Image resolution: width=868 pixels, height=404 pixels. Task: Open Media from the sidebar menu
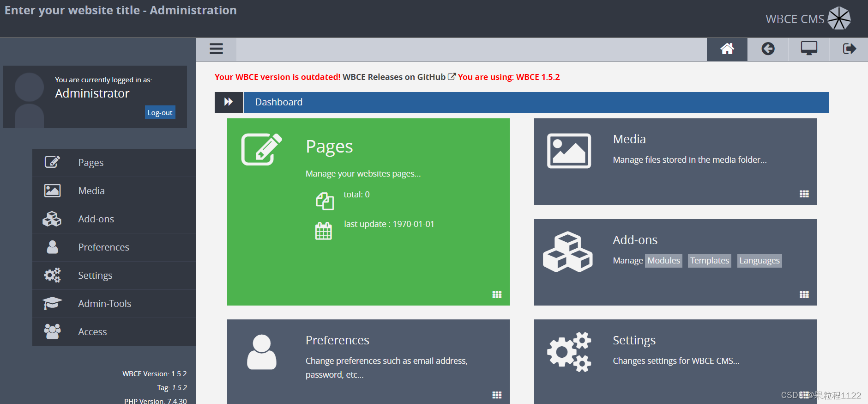[114, 191]
